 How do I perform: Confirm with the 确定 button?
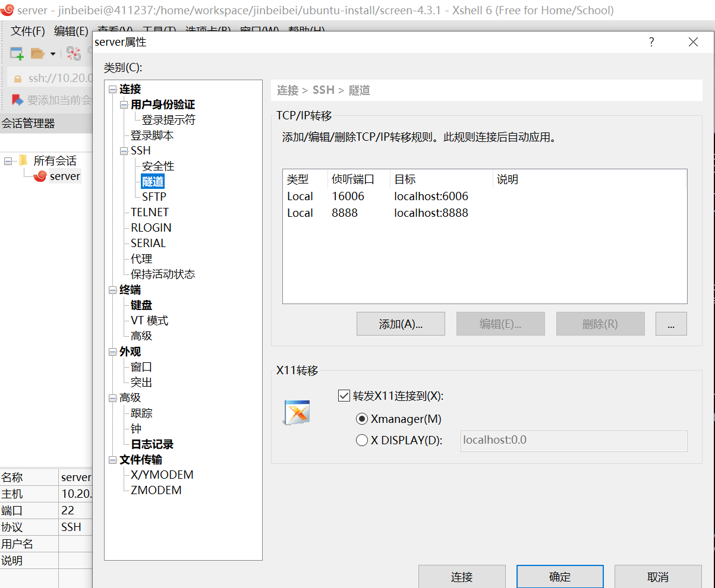[x=560, y=576]
